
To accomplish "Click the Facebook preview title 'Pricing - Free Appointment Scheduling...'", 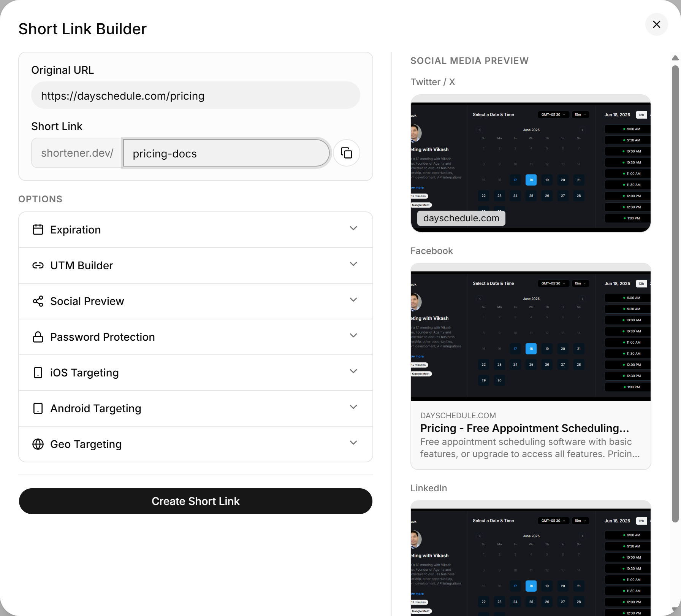I will coord(524,428).
